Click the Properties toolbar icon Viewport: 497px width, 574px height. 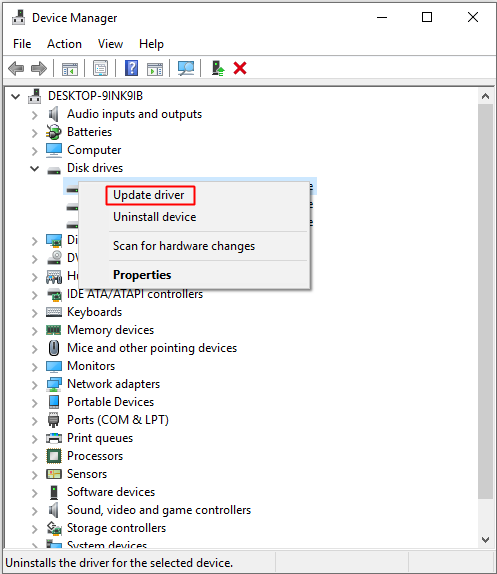[x=100, y=68]
